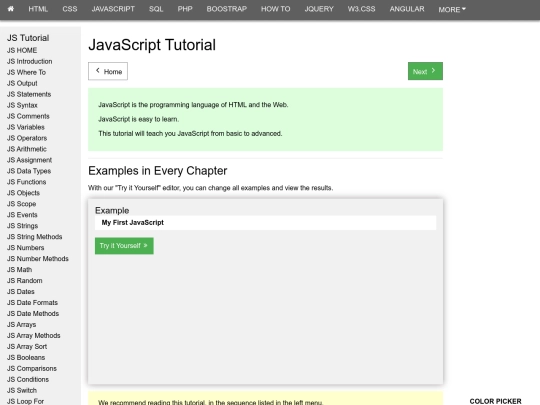The width and height of the screenshot is (540, 405).
Task: Open JS Strings chapter
Action: (22, 226)
